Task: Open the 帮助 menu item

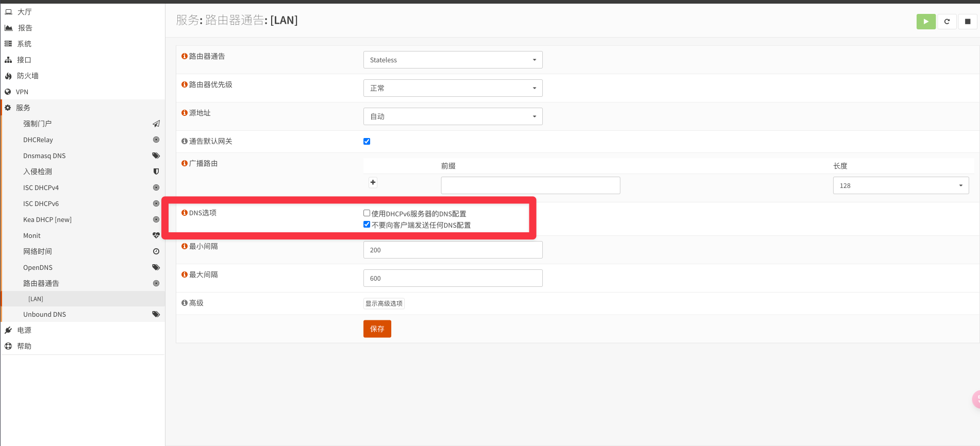Action: pyautogui.click(x=82, y=346)
